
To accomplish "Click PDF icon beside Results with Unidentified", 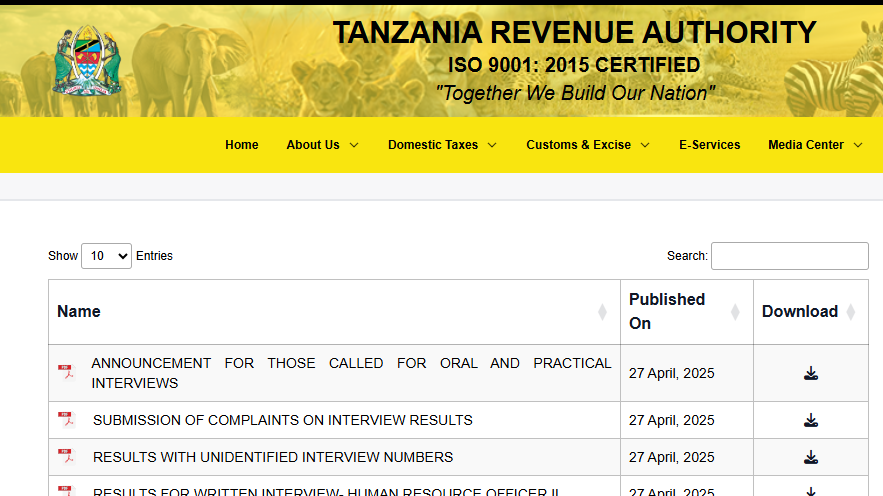I will click(x=66, y=456).
